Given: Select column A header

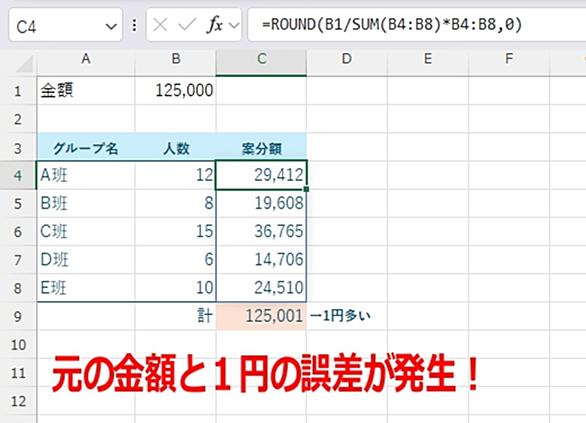Looking at the screenshot, I should 86,59.
